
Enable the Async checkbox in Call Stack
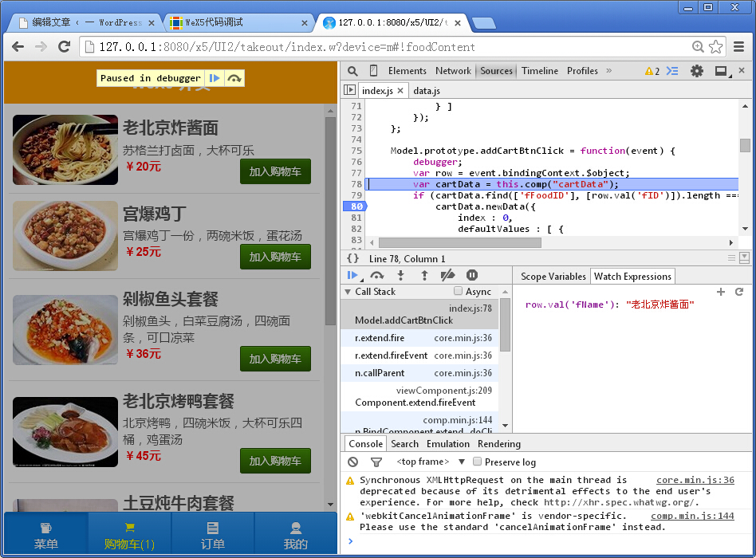[459, 291]
